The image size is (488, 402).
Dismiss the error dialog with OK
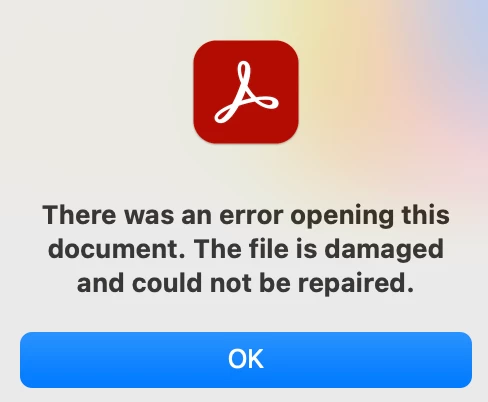click(246, 360)
